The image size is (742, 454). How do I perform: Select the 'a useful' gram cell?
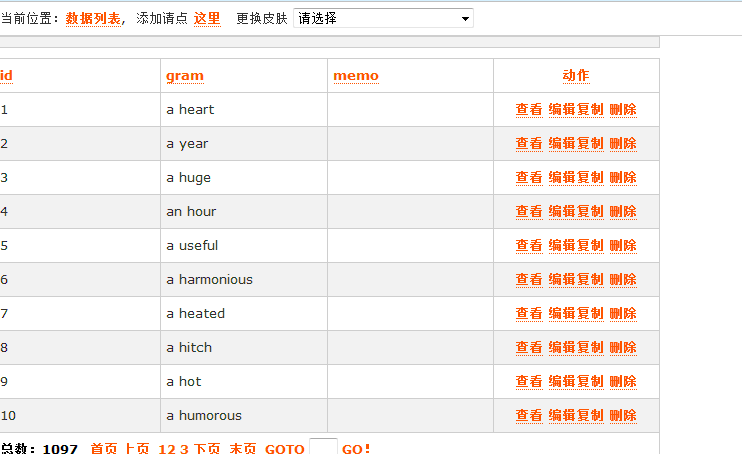coord(244,245)
